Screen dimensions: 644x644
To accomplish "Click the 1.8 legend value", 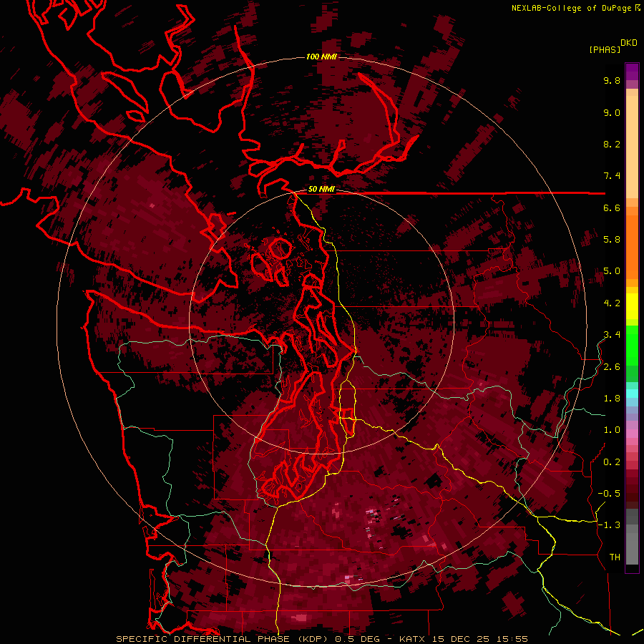I will click(x=612, y=399).
